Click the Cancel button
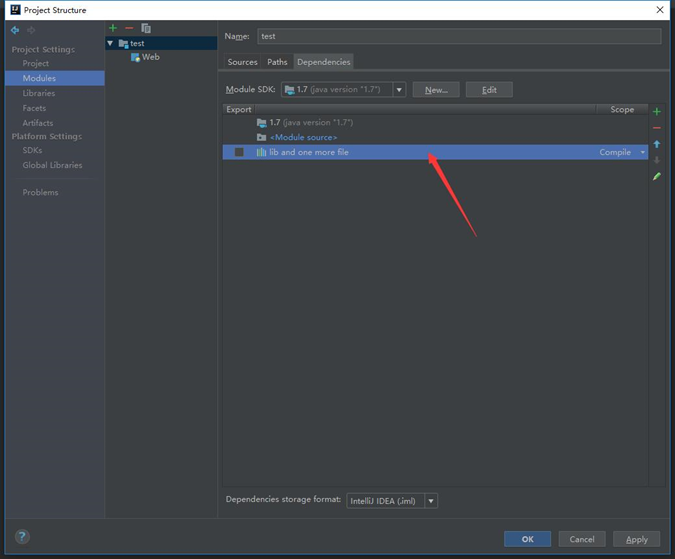675x559 pixels. [582, 539]
